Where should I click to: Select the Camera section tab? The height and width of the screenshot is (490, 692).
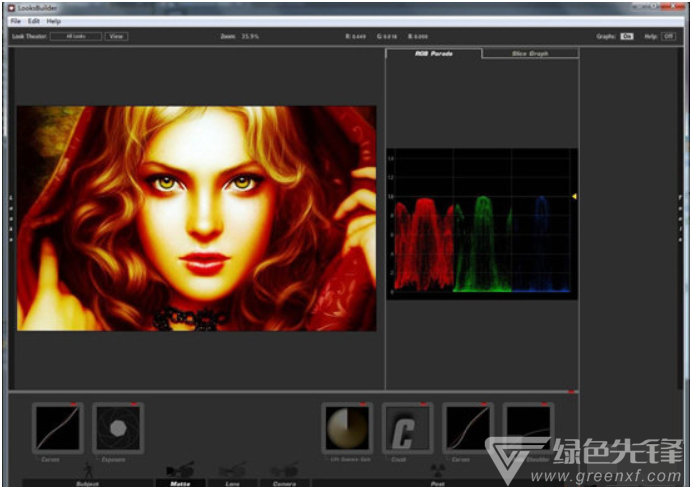pos(285,484)
